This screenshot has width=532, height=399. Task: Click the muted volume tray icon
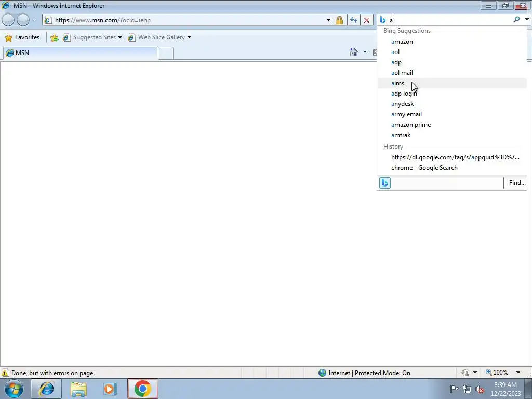(480, 389)
